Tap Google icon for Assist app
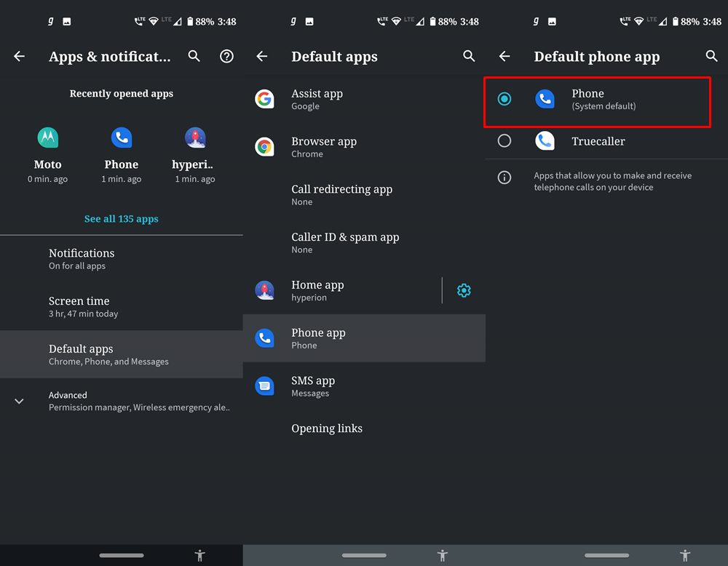 click(x=265, y=99)
